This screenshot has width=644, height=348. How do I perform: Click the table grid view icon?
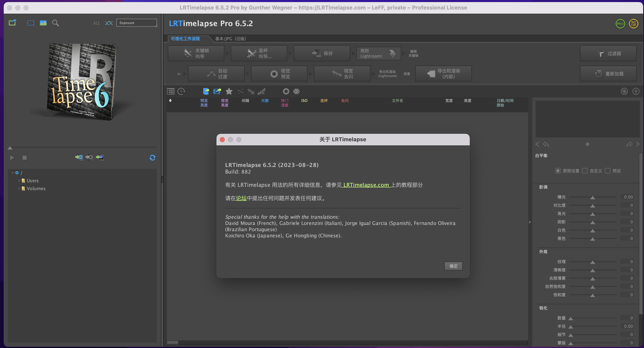(171, 92)
